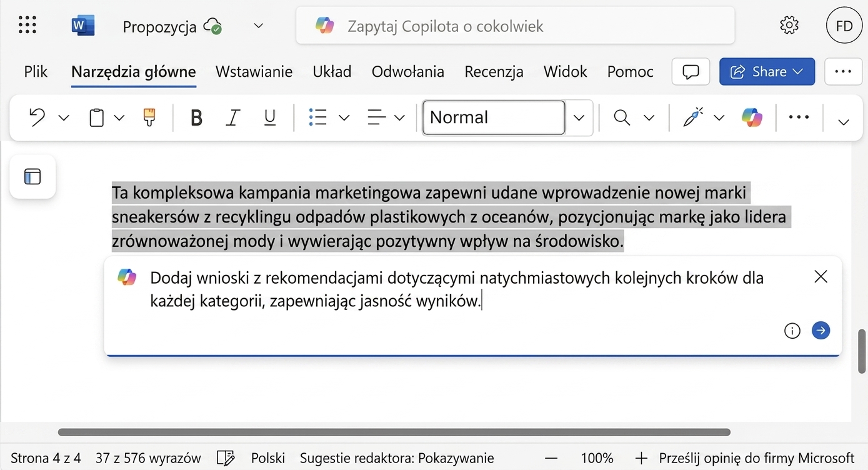Switch to the Wstawianie tab

(x=254, y=71)
